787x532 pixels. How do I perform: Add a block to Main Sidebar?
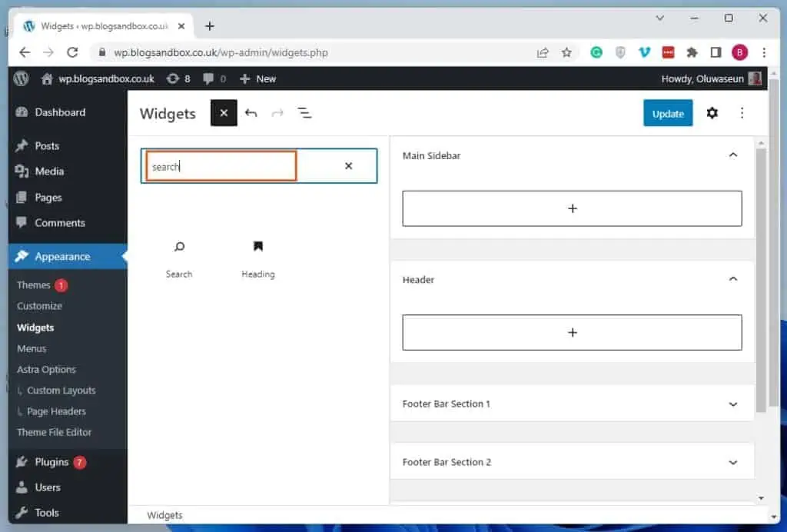click(572, 208)
